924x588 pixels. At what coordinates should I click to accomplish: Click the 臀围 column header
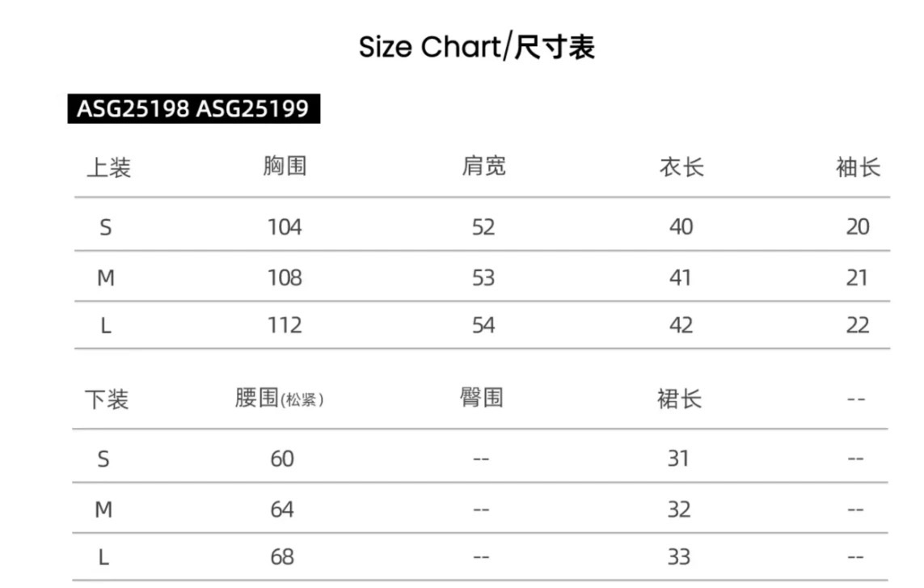(x=482, y=397)
